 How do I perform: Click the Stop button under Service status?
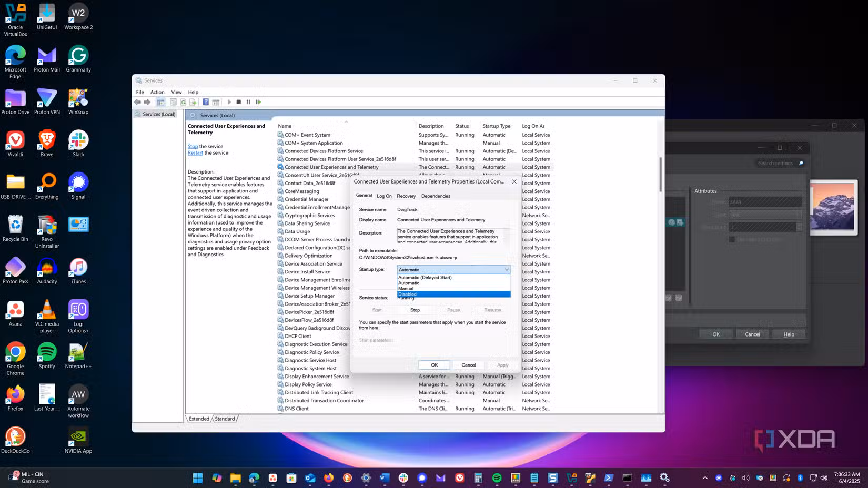415,310
